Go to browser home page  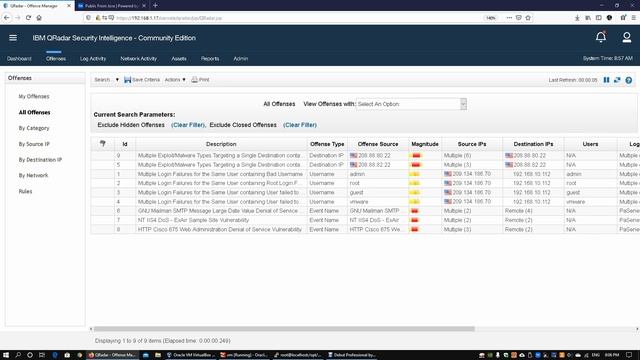point(39,18)
